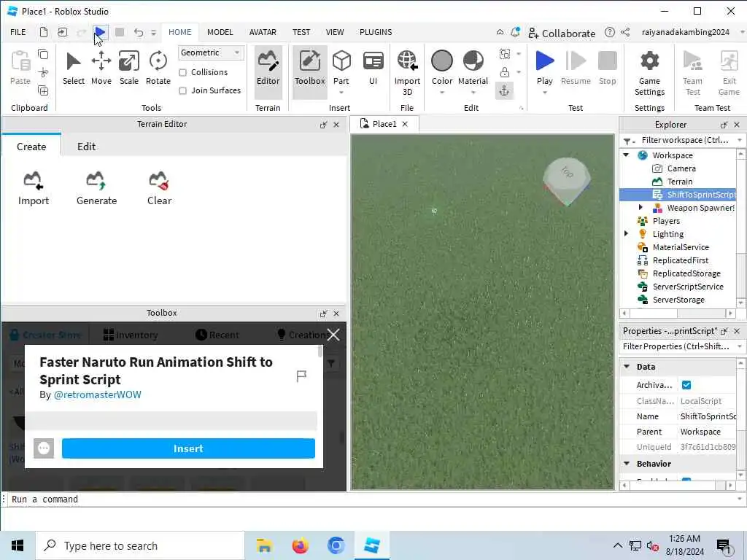Click the report flag icon in asset popup
Viewport: 747px width, 560px height.
pyautogui.click(x=301, y=376)
